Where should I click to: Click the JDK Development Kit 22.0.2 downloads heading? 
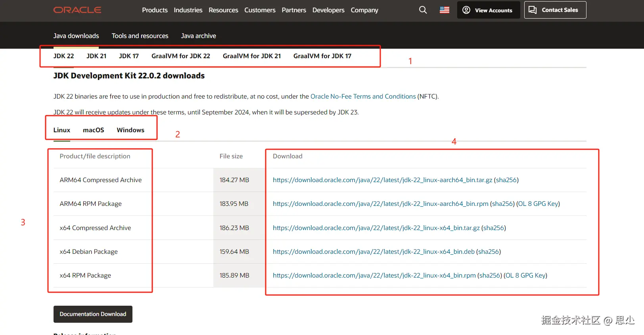tap(129, 76)
